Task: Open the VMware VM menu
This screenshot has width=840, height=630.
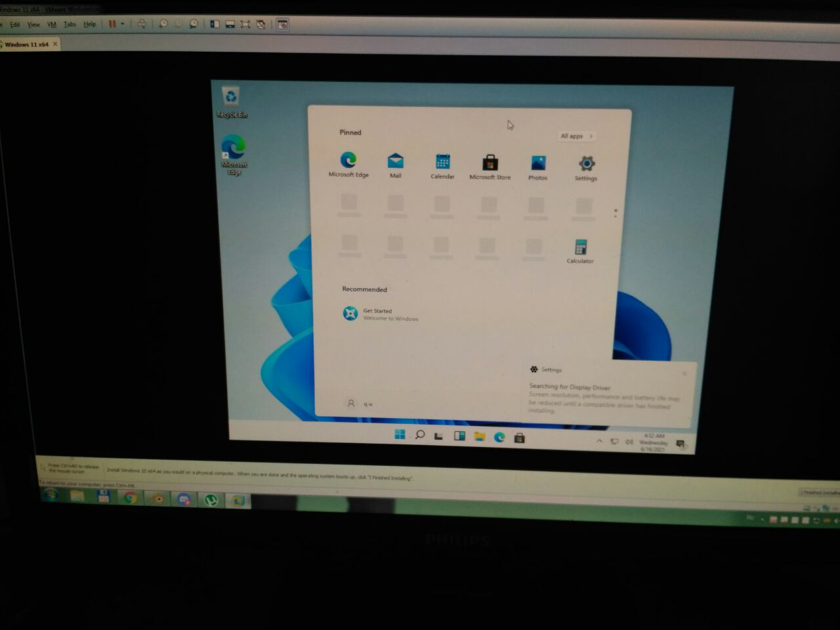Action: 52,24
